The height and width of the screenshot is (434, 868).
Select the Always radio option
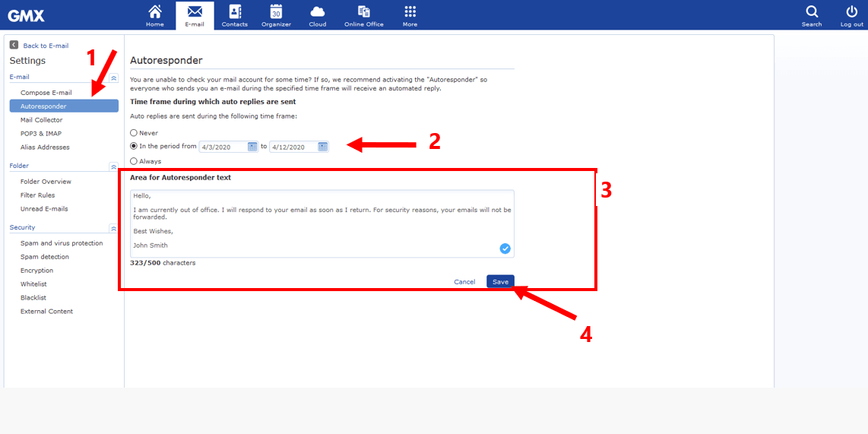point(134,161)
